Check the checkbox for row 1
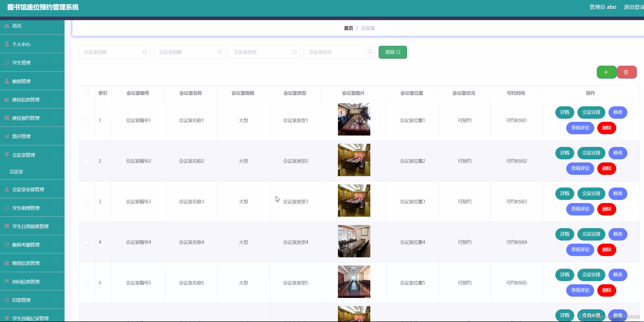 click(x=86, y=121)
